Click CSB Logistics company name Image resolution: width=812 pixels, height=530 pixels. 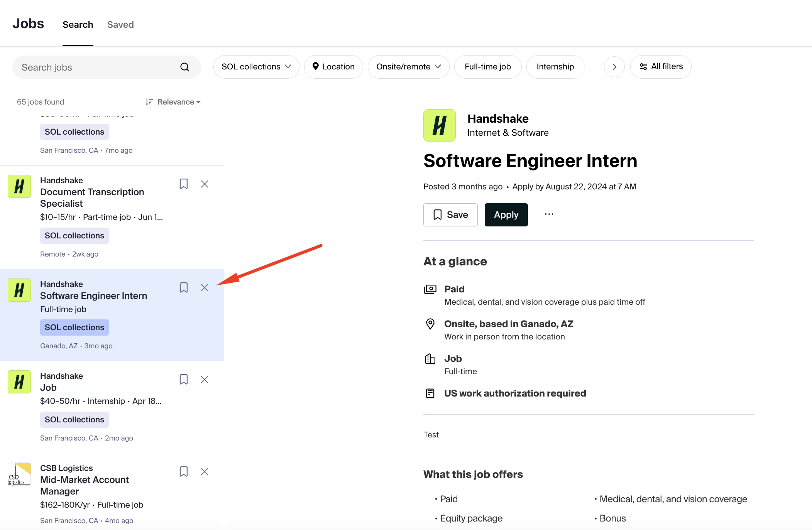66,468
